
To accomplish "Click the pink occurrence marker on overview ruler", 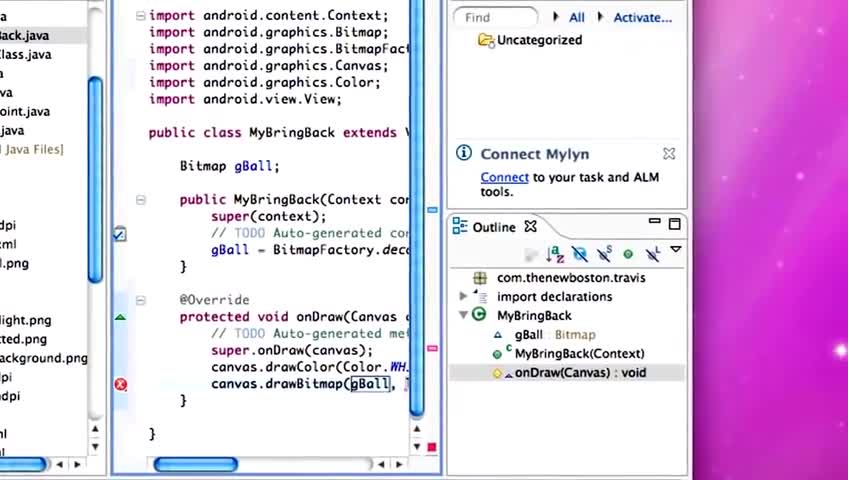I will [432, 349].
